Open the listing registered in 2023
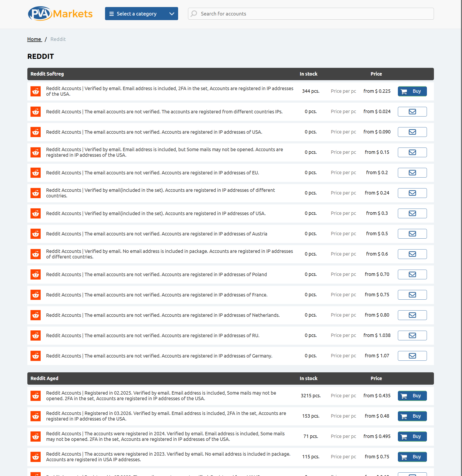The height and width of the screenshot is (476, 462). coord(168,457)
